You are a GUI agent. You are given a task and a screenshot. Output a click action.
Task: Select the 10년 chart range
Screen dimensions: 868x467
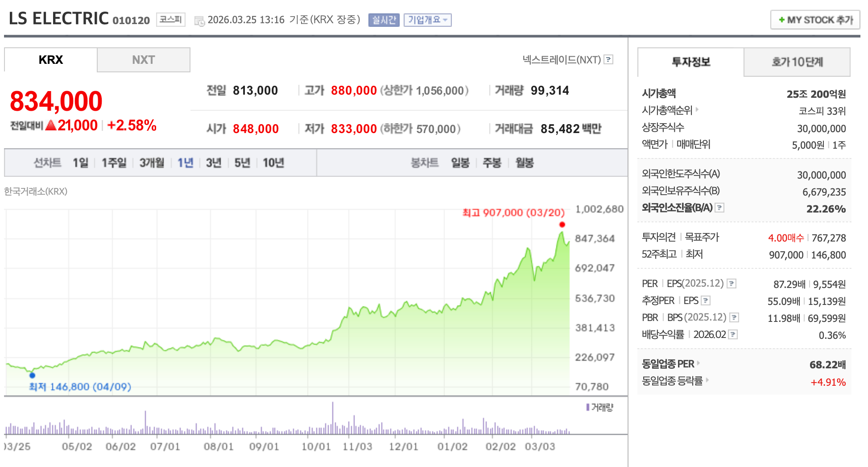pyautogui.click(x=273, y=163)
